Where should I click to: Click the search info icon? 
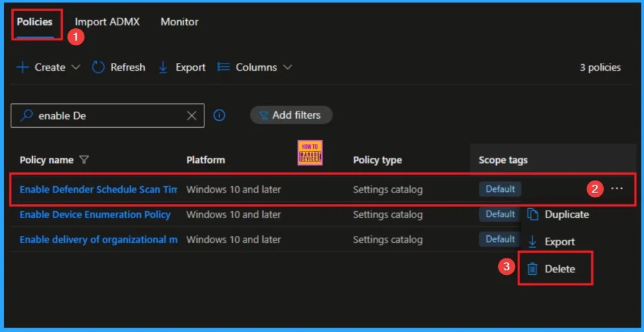[219, 116]
